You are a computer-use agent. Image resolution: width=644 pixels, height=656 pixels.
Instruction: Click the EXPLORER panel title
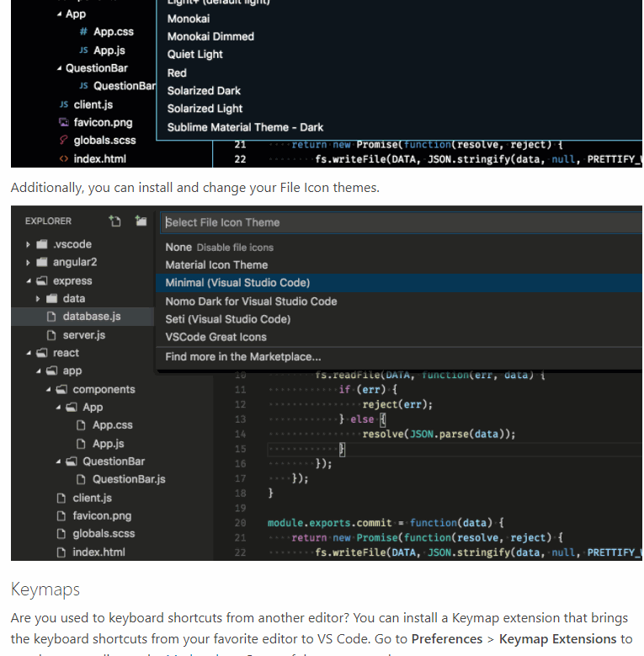coord(48,221)
